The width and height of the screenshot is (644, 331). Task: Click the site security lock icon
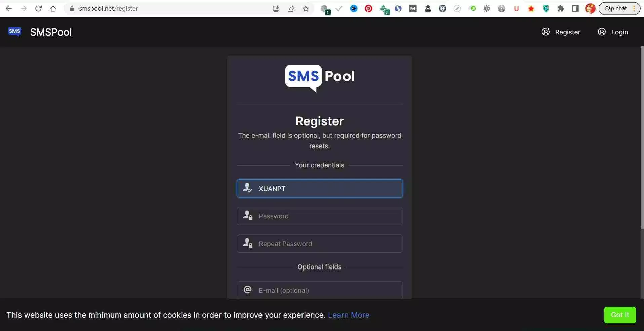coord(72,9)
